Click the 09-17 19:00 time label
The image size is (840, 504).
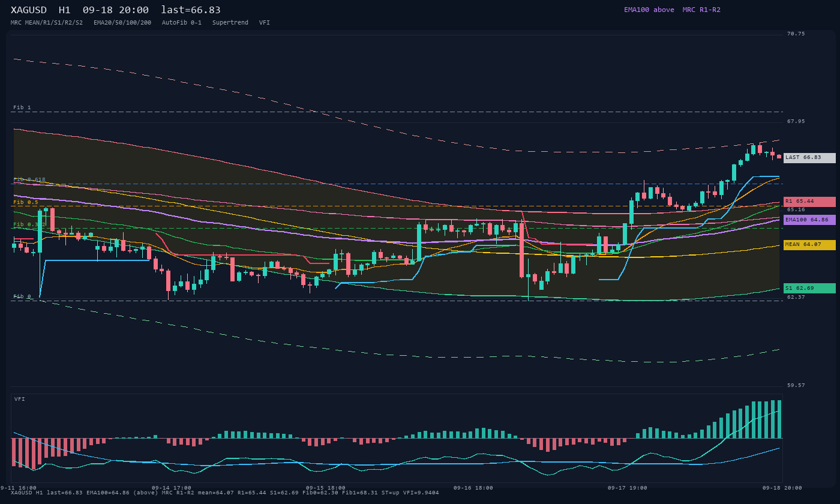click(x=628, y=488)
